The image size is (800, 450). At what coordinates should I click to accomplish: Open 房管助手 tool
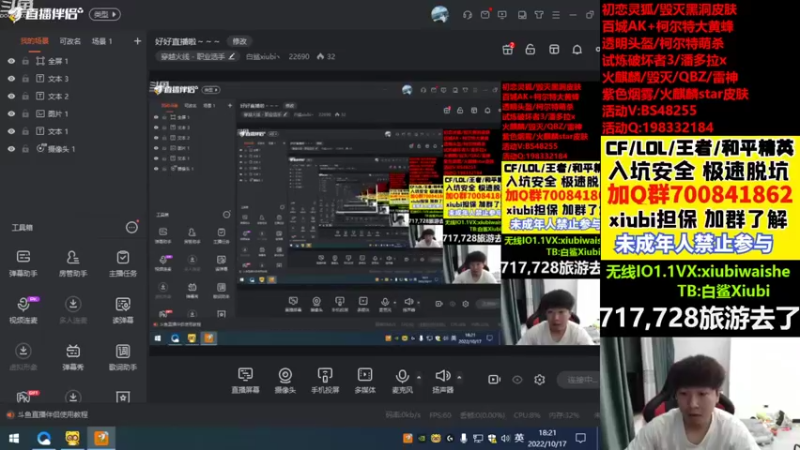click(72, 263)
